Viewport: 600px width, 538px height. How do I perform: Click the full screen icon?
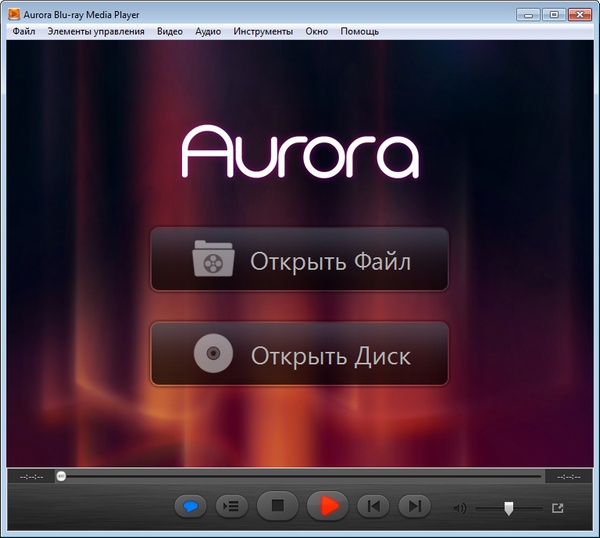558,508
